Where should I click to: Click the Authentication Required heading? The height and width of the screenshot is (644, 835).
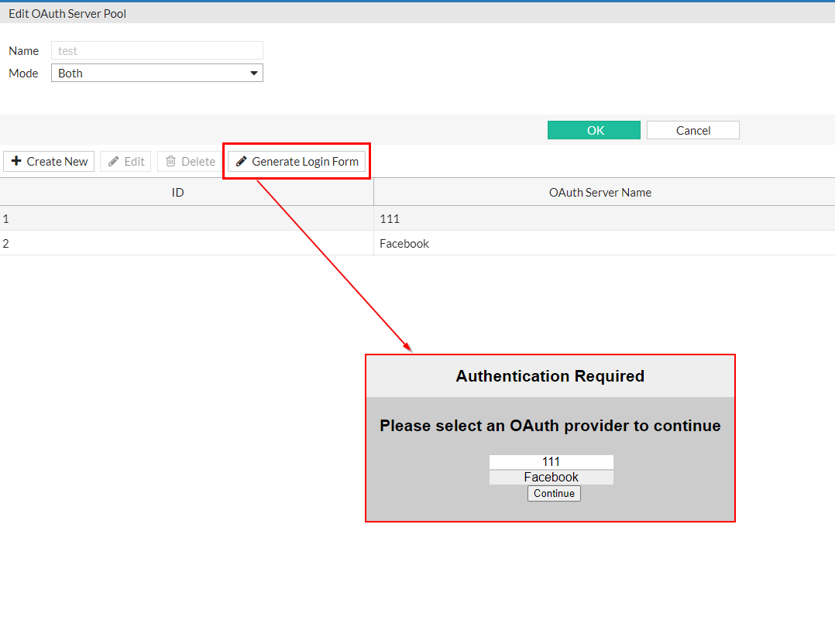point(550,376)
